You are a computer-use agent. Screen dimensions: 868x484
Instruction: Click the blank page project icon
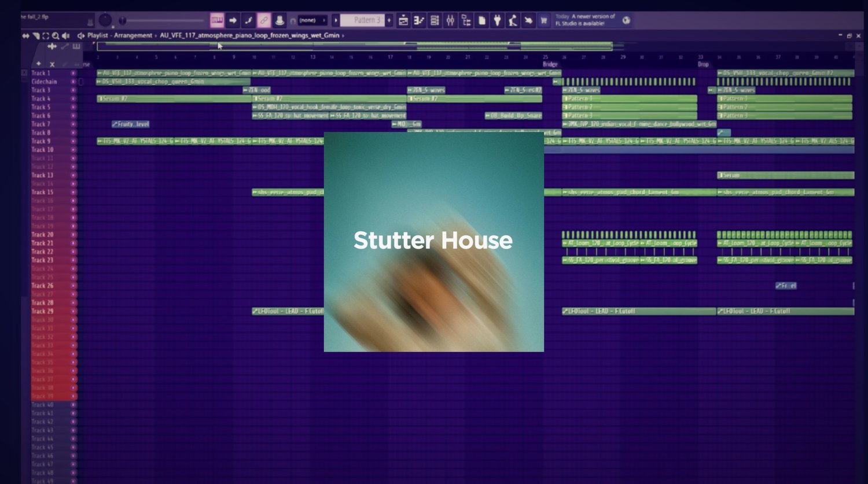point(481,20)
